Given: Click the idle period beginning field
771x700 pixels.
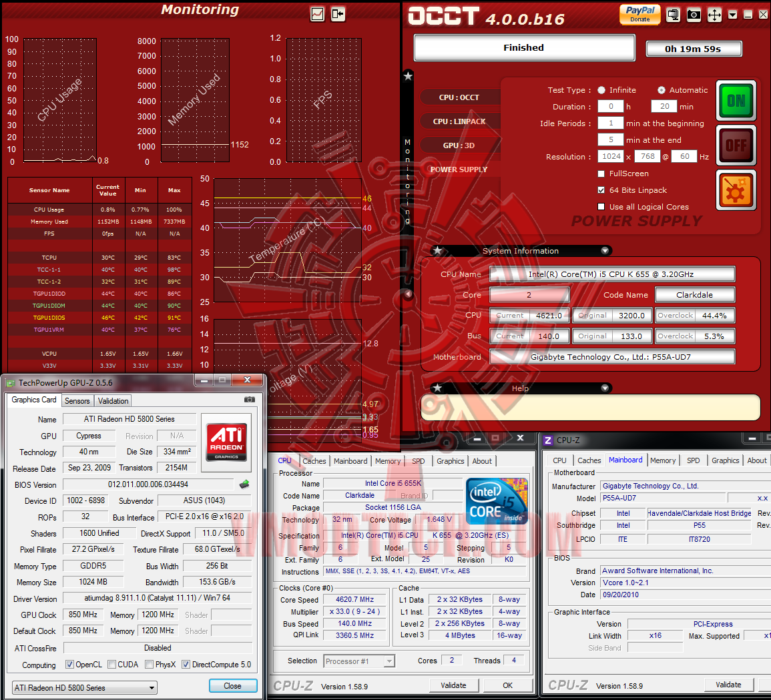Looking at the screenshot, I should click(x=611, y=123).
